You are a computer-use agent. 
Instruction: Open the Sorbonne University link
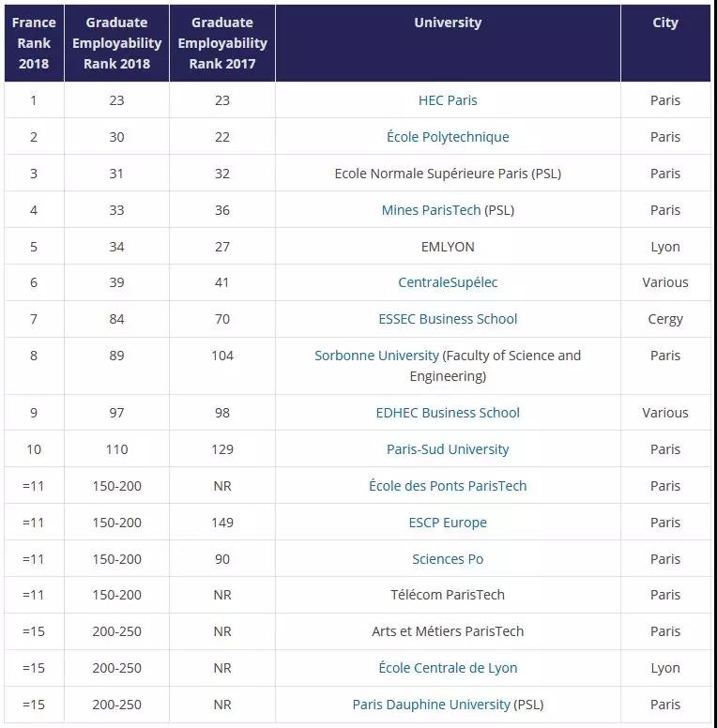point(376,356)
